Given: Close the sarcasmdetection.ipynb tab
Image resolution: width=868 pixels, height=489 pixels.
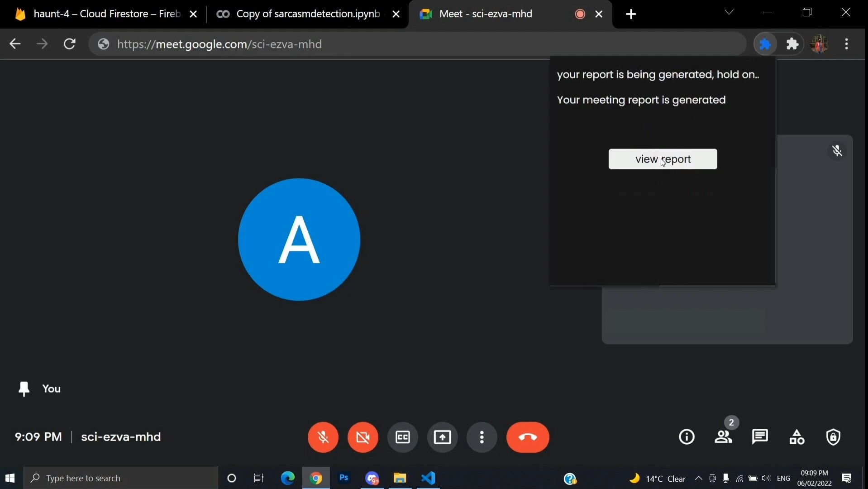Looking at the screenshot, I should 396,14.
